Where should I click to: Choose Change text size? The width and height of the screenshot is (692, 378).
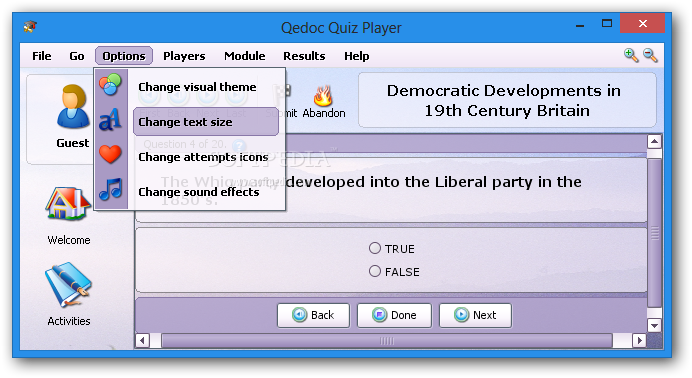point(206,122)
